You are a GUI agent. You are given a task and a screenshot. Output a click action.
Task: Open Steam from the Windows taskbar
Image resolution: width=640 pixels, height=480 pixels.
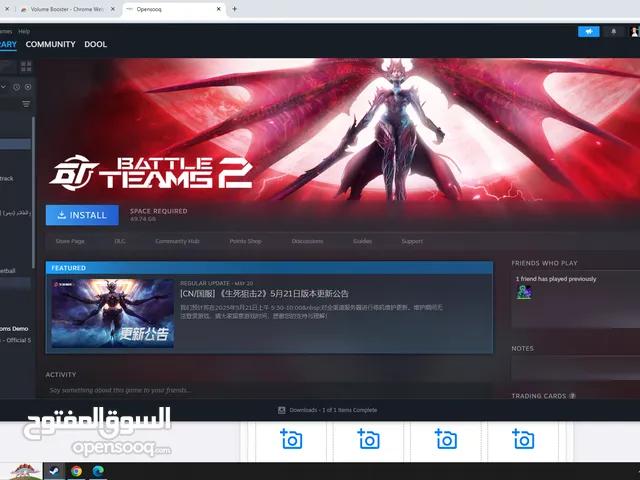coord(54,471)
